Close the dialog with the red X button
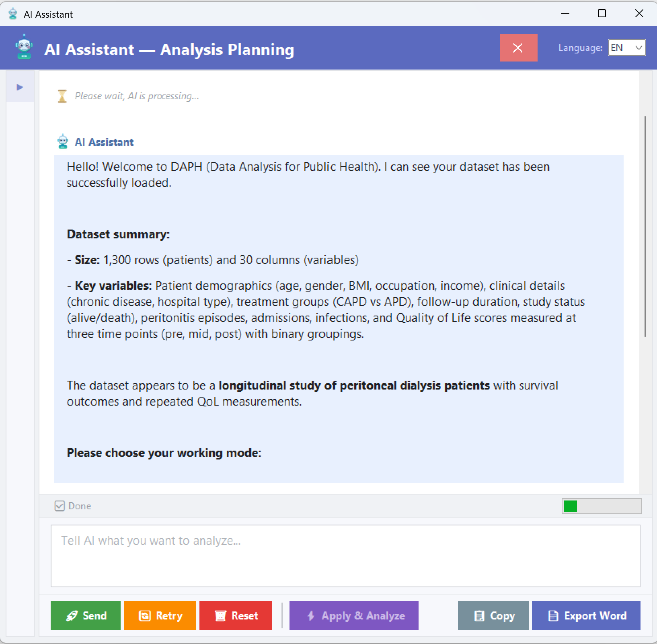 [518, 48]
